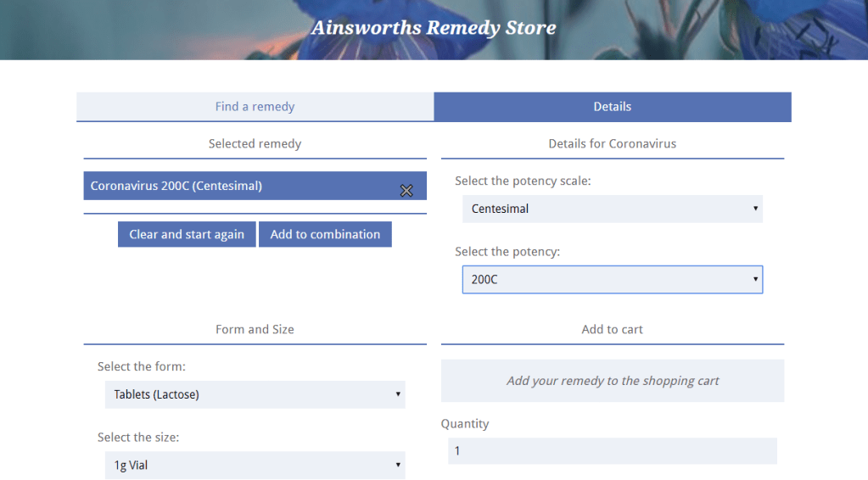Viewport: 868px width, 480px height.
Task: Open the Tablets (Lactose) form dropdown
Action: pyautogui.click(x=255, y=394)
